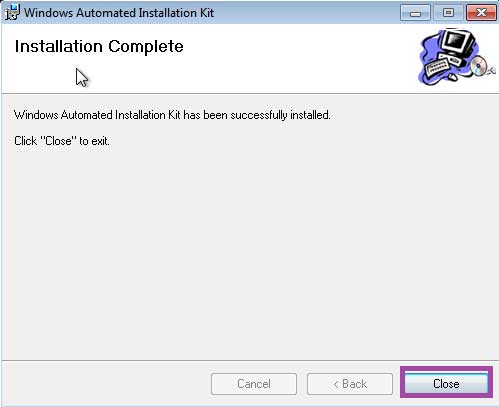Click the keyboard in the setup graphic
Screen dimensions: 499x407
[x=437, y=68]
